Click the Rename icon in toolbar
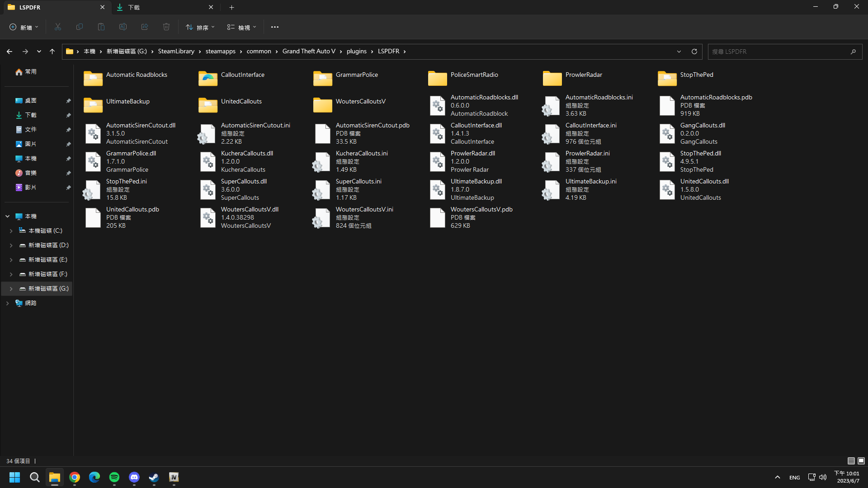 [x=123, y=27]
